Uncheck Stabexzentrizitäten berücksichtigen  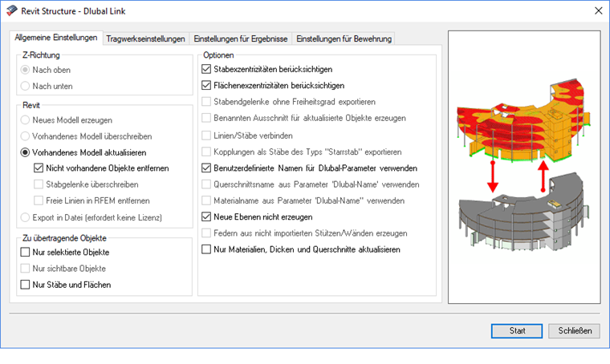[206, 70]
